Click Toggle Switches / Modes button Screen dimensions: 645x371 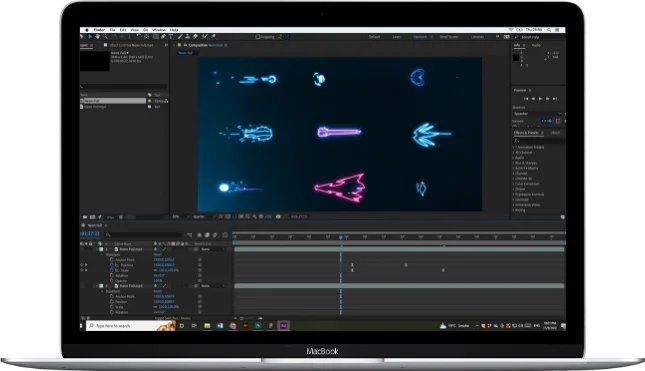pyautogui.click(x=173, y=318)
